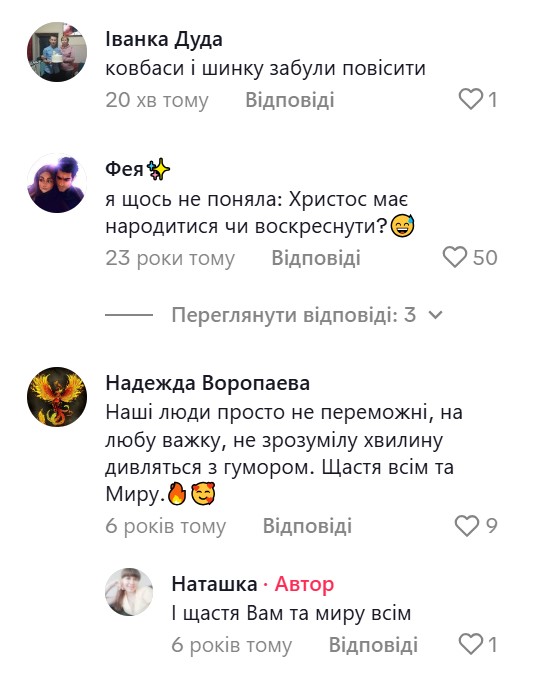545x681 pixels.
Task: Reply to Фея's comment about Христос
Action: [x=316, y=258]
